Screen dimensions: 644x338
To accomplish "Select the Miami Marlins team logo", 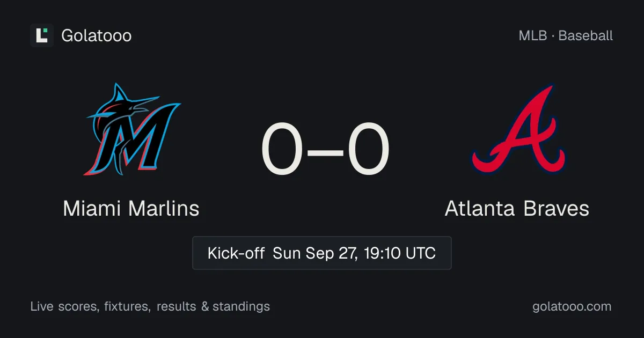I will [x=131, y=129].
